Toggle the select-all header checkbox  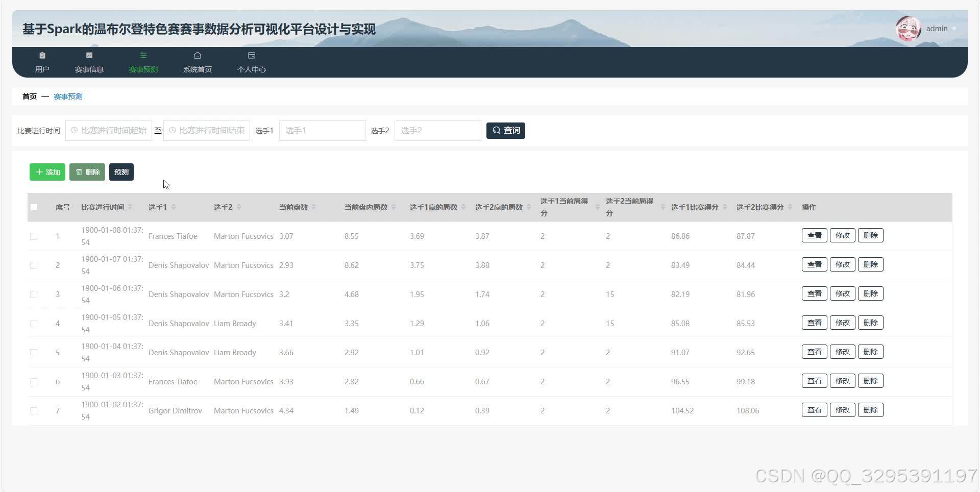click(34, 207)
